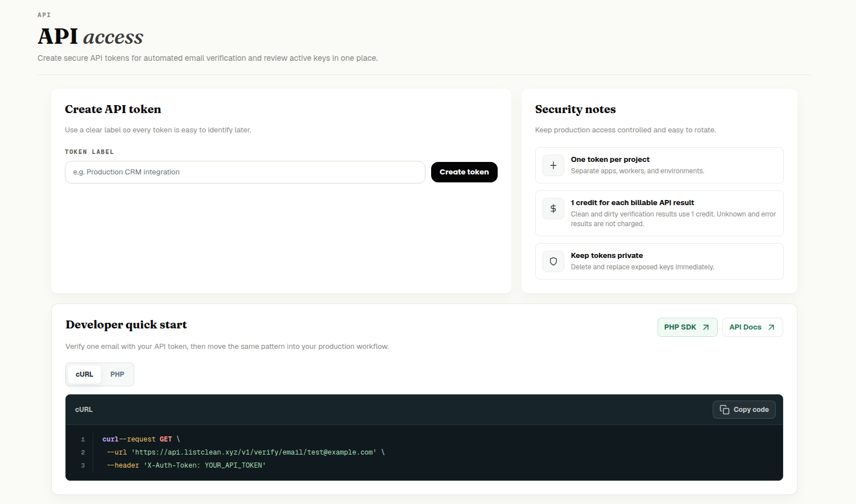Click the dollar icon on the credit note

click(553, 209)
